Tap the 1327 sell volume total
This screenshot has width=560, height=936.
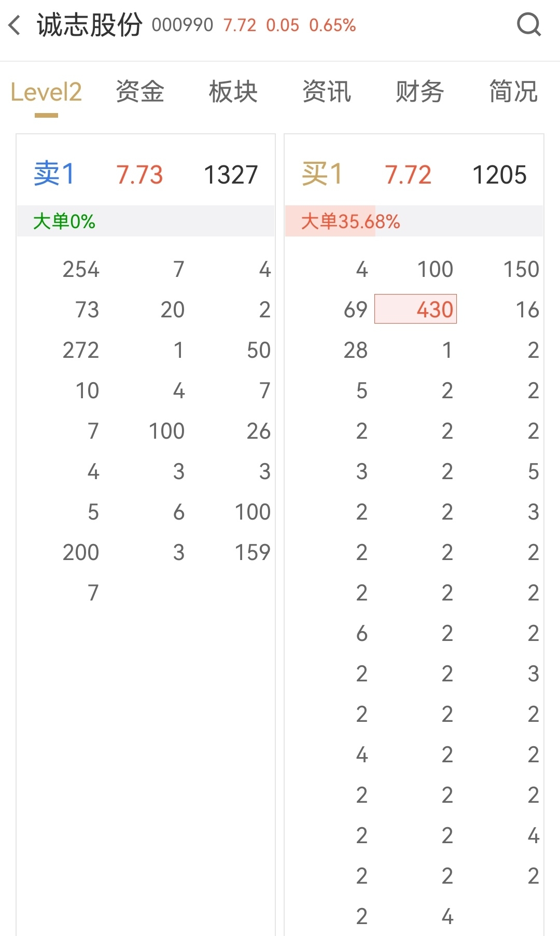(x=231, y=175)
